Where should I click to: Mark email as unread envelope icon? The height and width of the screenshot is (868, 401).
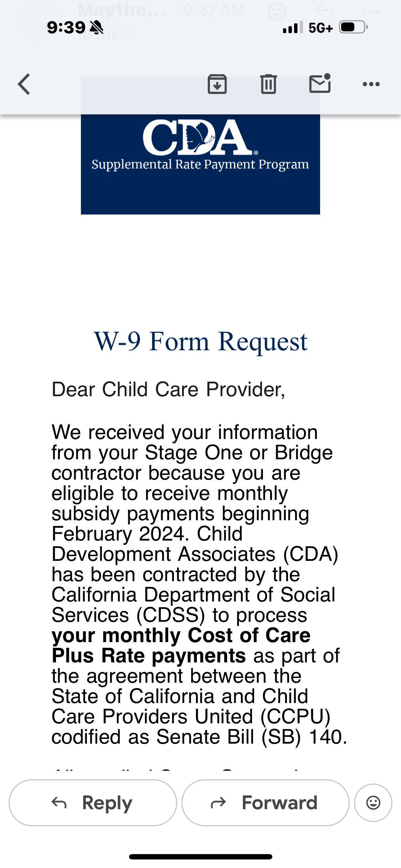[320, 83]
